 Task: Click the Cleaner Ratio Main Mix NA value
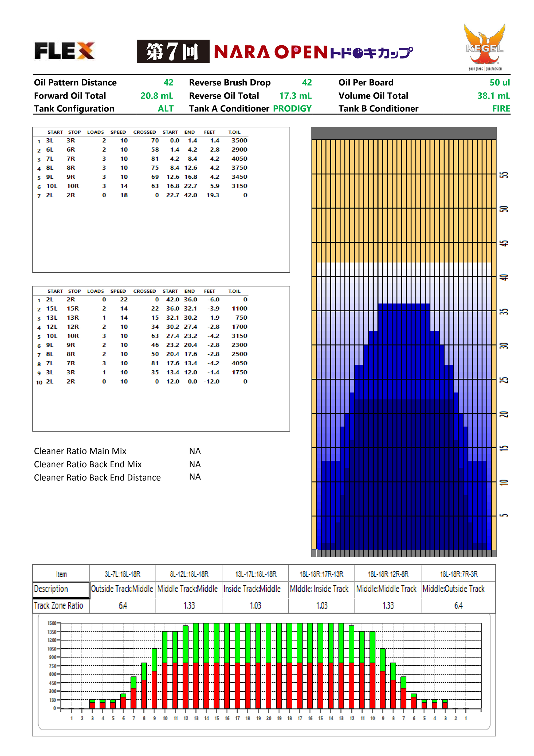[x=195, y=451]
